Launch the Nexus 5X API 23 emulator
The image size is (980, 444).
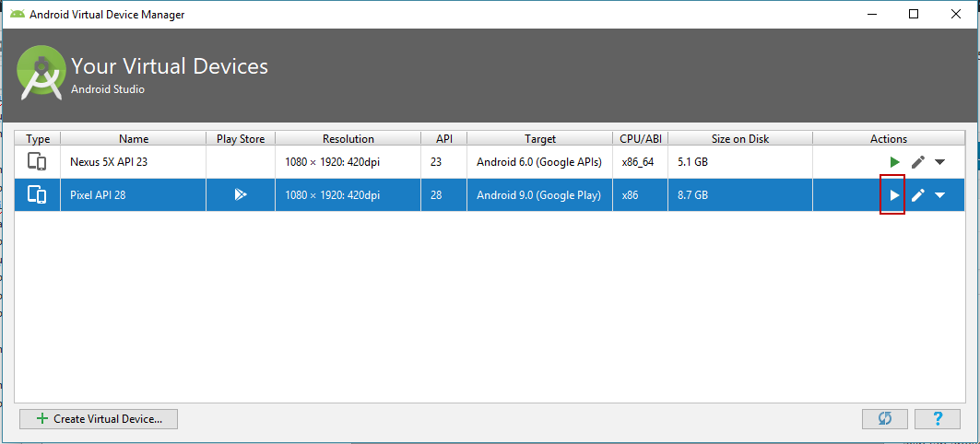894,162
